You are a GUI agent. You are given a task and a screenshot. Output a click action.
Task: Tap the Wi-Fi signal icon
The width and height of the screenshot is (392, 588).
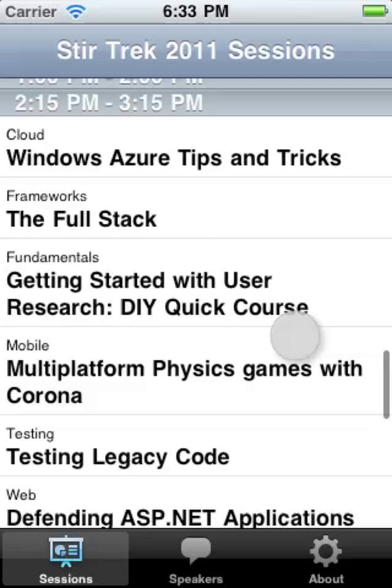(76, 12)
